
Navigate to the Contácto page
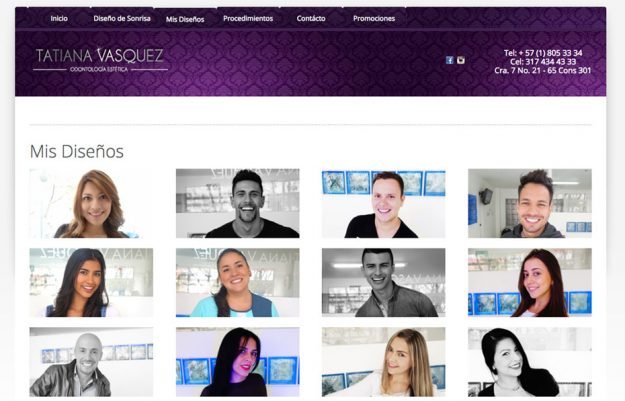coord(311,18)
